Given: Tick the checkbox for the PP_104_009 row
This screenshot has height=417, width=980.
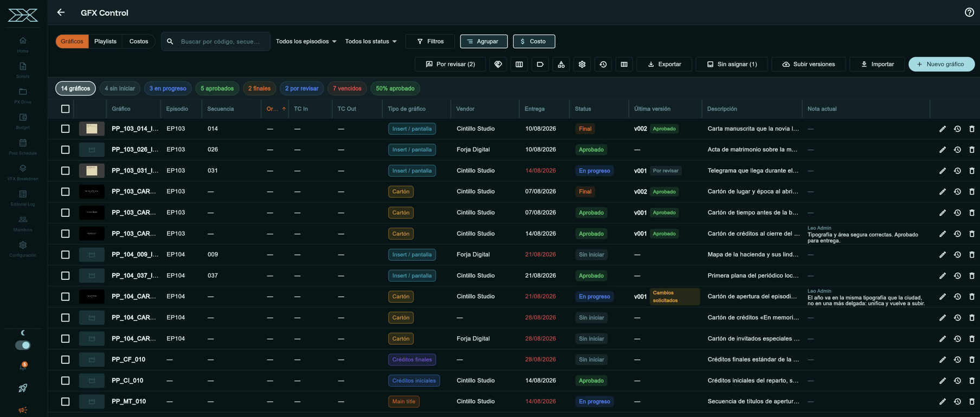Looking at the screenshot, I should tap(66, 254).
